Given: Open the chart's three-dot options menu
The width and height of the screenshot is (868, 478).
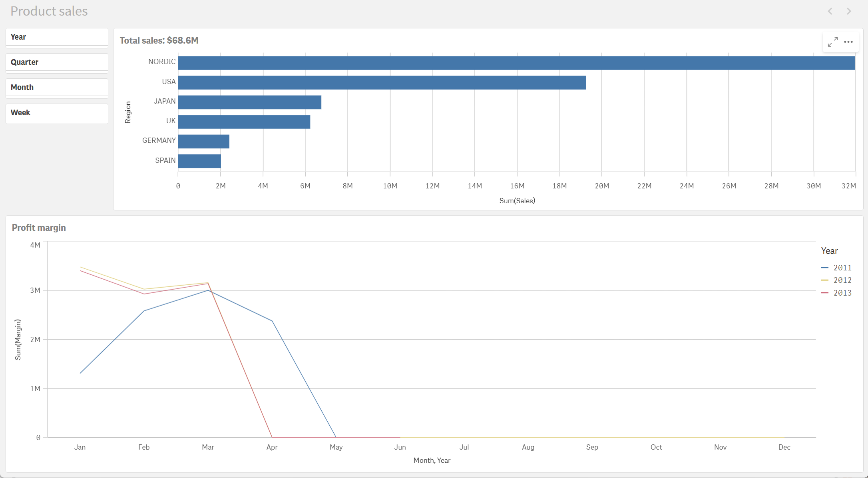Looking at the screenshot, I should (848, 42).
